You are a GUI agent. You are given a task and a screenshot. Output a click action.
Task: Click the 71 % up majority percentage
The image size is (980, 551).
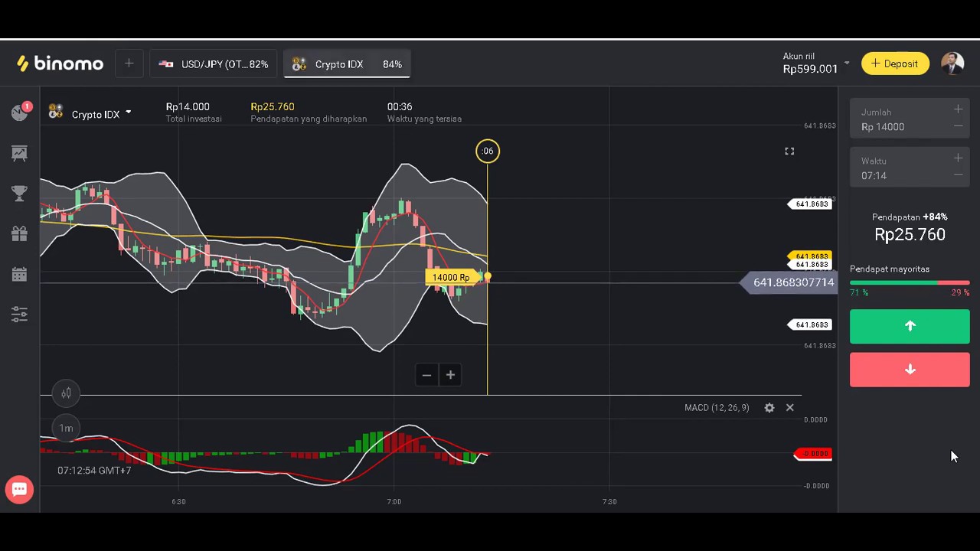tap(859, 292)
